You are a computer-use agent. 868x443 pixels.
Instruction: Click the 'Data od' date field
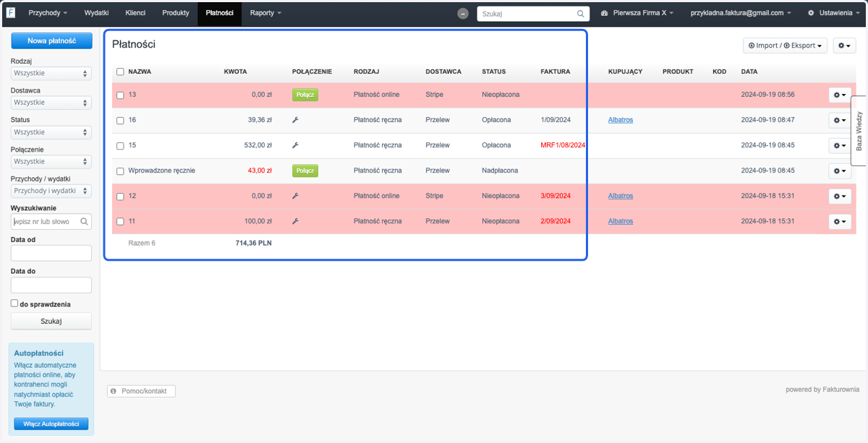click(51, 253)
